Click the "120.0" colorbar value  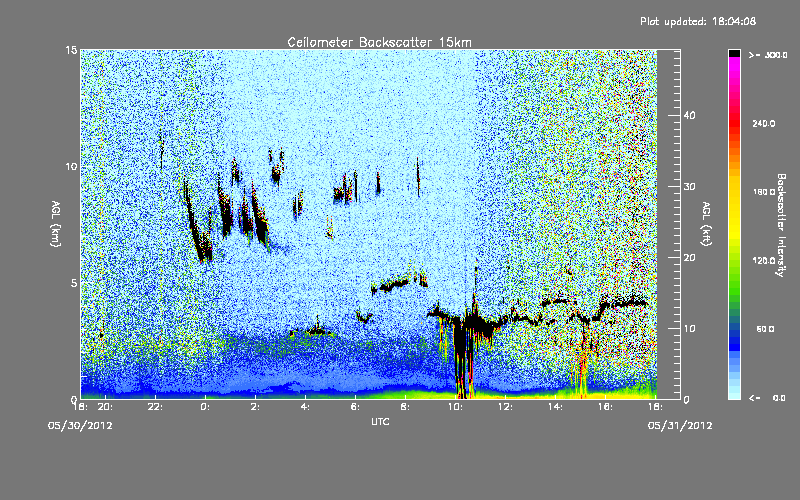[764, 260]
